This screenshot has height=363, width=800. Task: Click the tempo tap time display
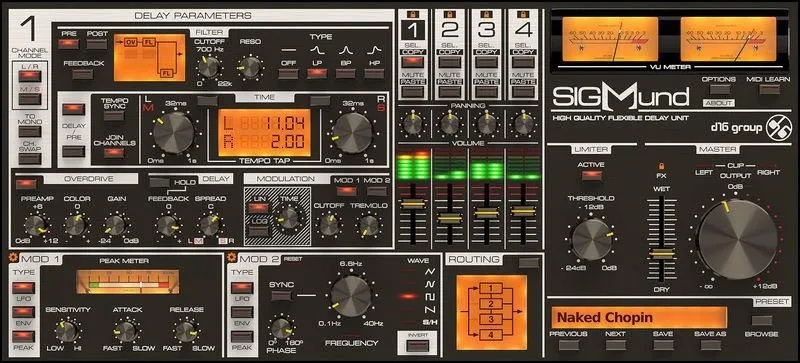264,133
